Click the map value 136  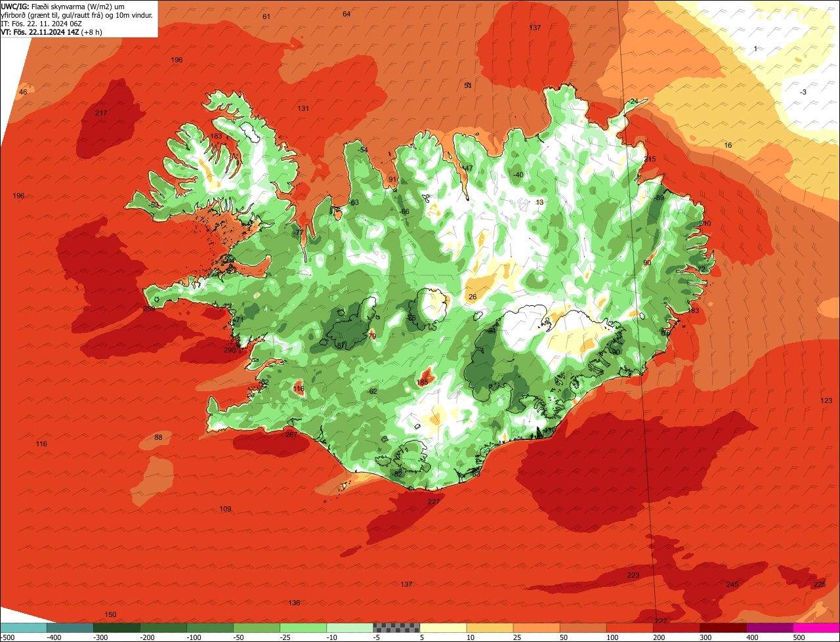(x=294, y=603)
